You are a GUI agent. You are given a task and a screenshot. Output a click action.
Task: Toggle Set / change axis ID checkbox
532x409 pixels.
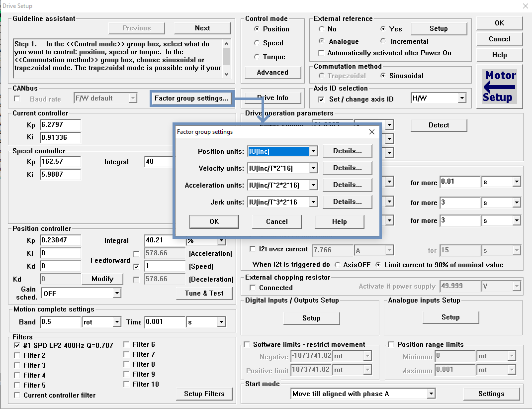[321, 99]
